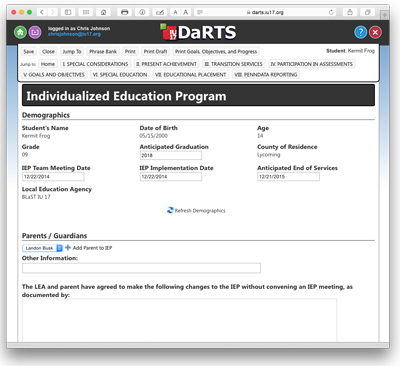Click the Refresh Demographics link

pyautogui.click(x=200, y=211)
